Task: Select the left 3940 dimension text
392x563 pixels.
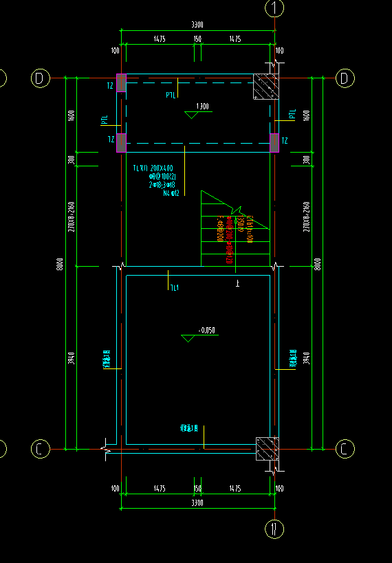Action: pyautogui.click(x=71, y=358)
